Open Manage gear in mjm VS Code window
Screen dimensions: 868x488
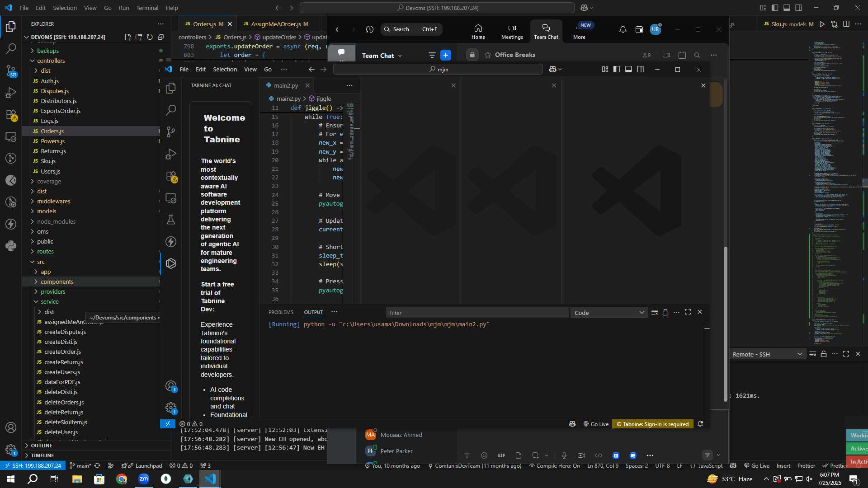click(x=171, y=408)
